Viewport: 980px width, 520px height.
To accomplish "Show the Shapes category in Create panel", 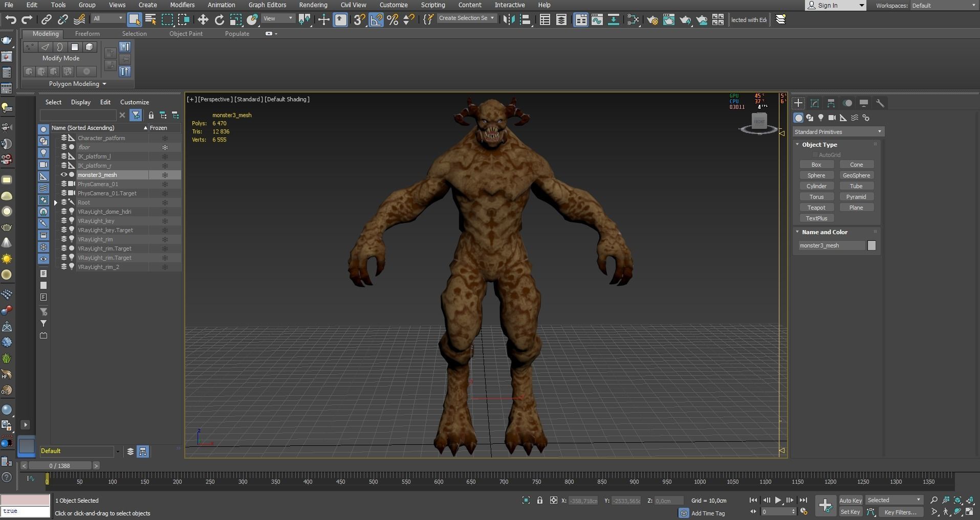I will click(810, 118).
